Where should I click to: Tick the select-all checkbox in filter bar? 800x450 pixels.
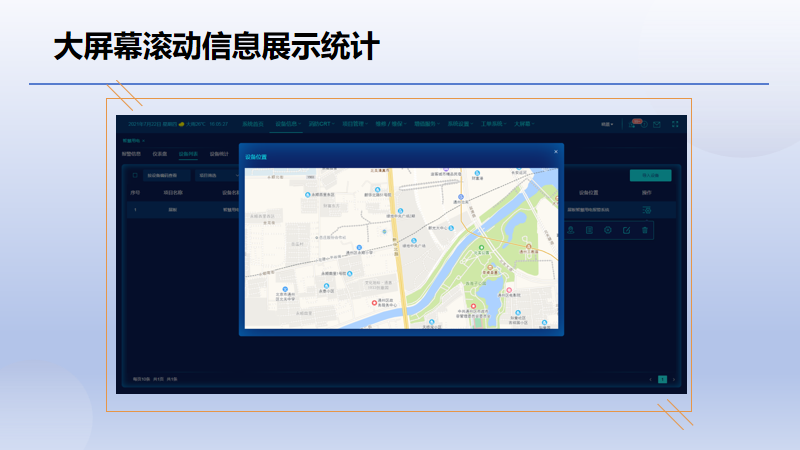[135, 176]
